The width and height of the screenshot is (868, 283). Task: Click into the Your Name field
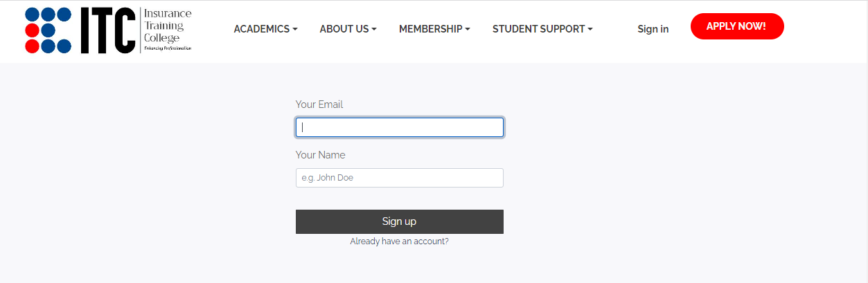pos(399,178)
